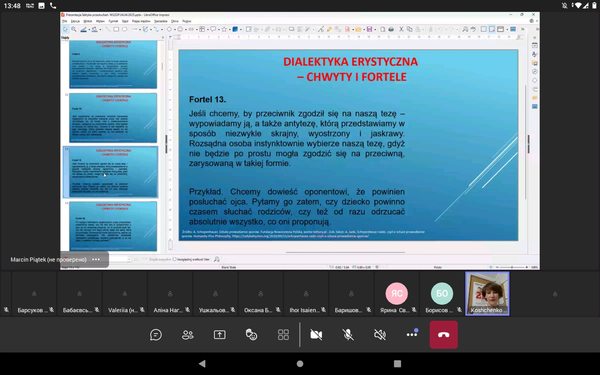
Task: Select the topmost slide thumbnail in panel
Action: click(x=113, y=64)
